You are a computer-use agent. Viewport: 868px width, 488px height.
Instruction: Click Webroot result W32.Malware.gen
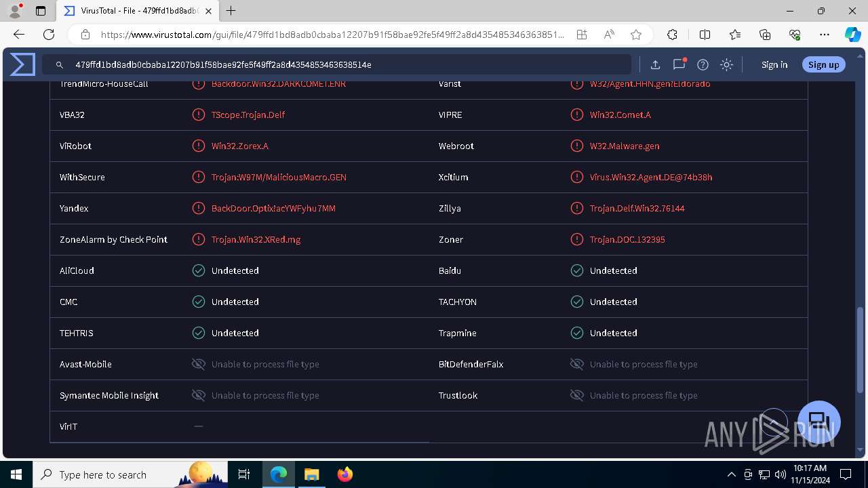tap(625, 146)
